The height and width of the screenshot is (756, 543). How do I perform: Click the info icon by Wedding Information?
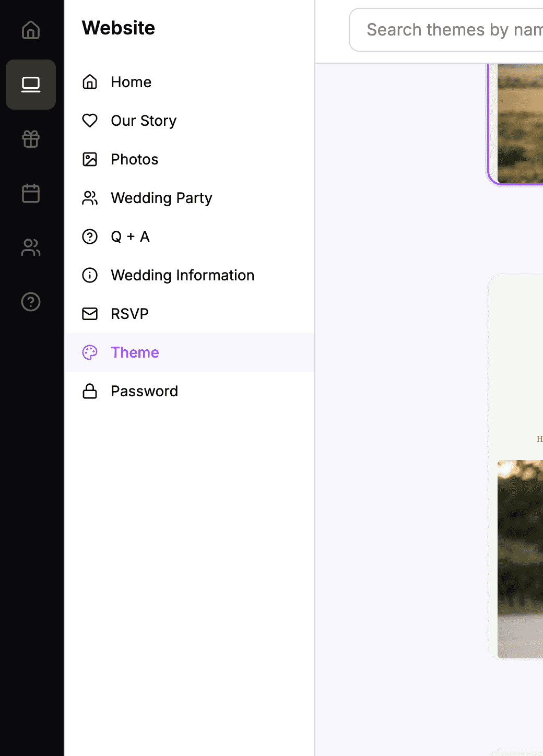90,275
